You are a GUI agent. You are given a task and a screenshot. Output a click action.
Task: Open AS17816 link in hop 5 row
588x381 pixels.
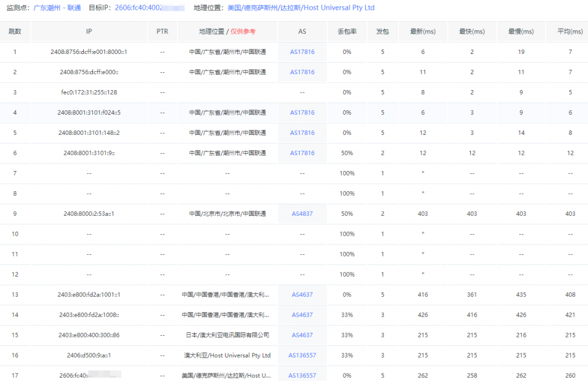coord(302,133)
